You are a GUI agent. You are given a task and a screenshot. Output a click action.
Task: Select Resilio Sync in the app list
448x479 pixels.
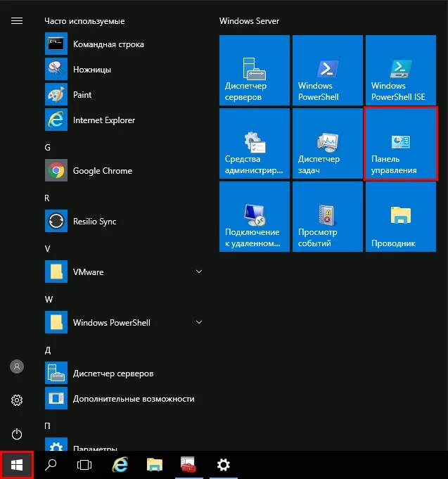click(x=94, y=222)
